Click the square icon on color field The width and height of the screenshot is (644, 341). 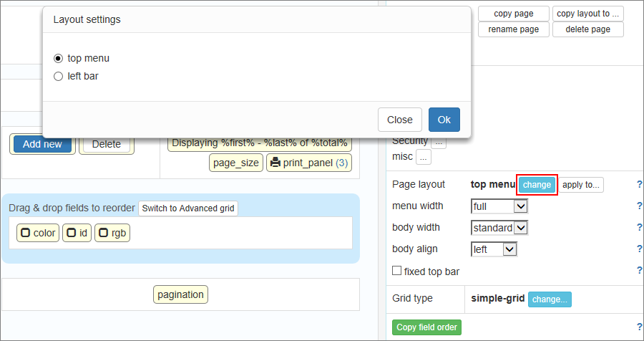(x=25, y=233)
